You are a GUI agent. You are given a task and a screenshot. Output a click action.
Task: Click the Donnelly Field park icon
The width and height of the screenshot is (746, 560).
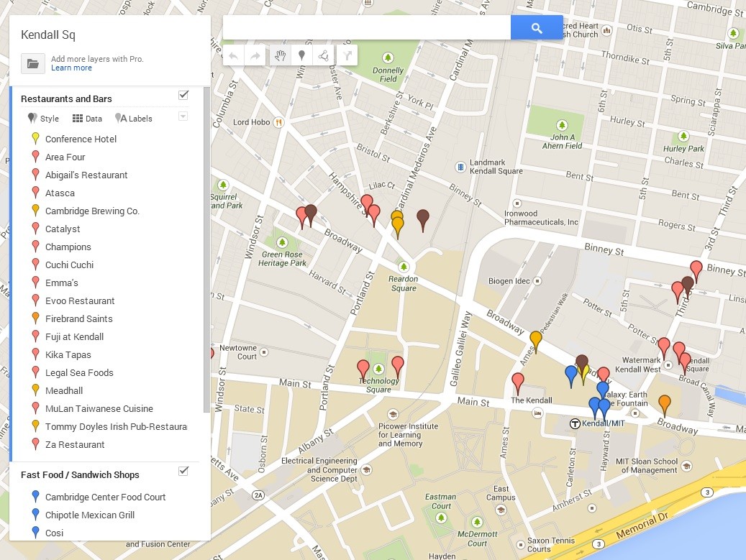pyautogui.click(x=388, y=58)
